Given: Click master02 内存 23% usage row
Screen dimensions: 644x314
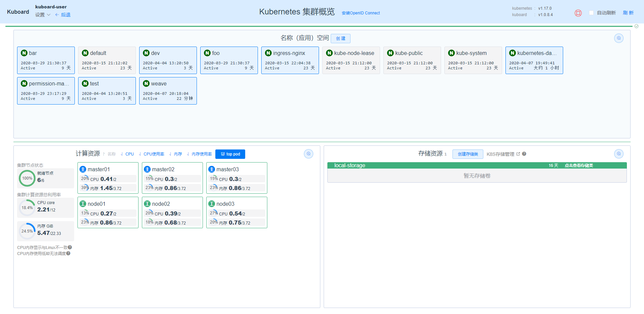Looking at the screenshot, I should pos(172,188).
